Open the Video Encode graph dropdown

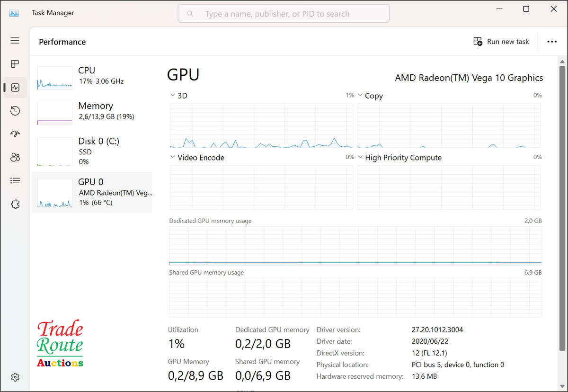click(172, 157)
